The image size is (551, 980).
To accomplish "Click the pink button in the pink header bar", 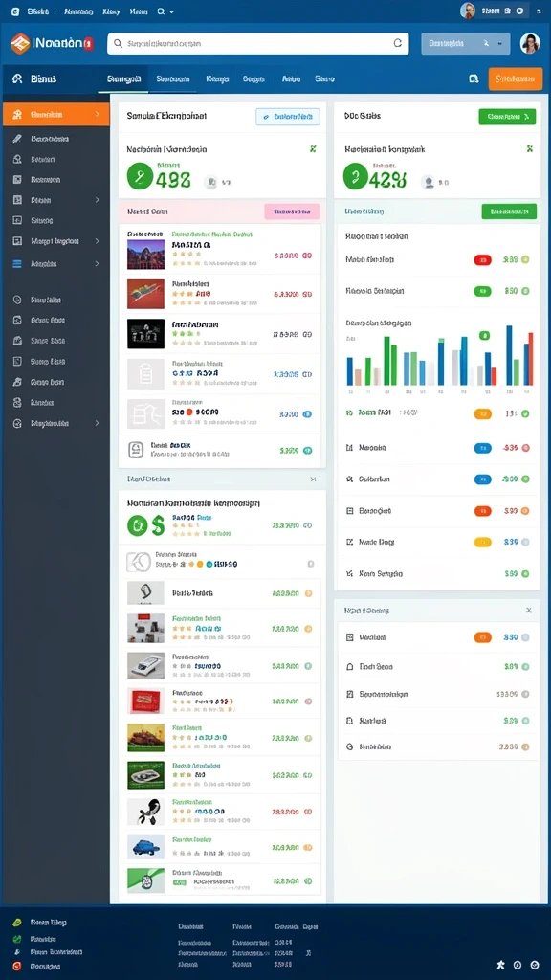I will [x=292, y=212].
